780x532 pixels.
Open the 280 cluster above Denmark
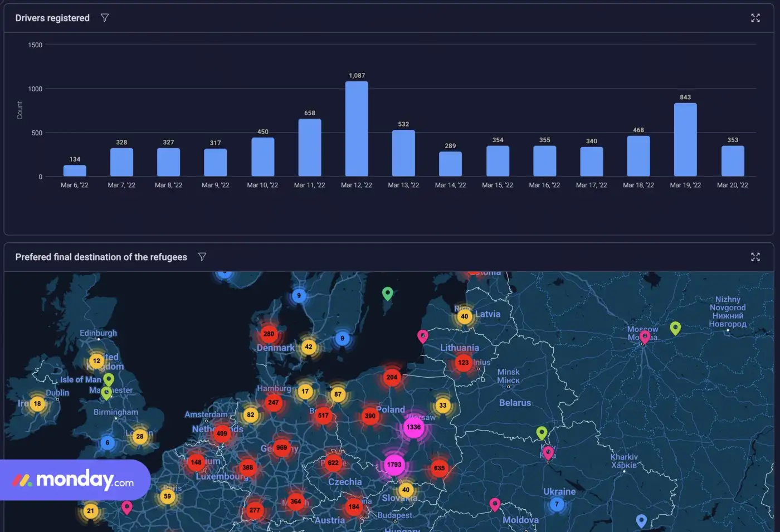click(x=269, y=334)
